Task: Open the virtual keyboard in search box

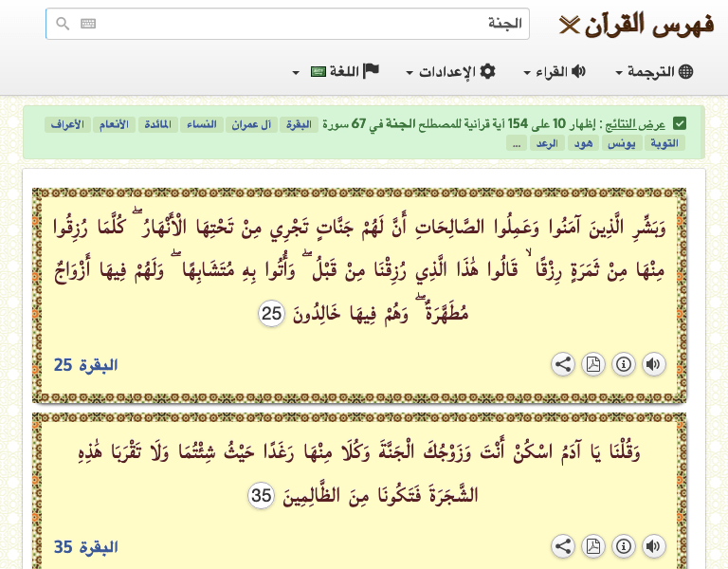Action: tap(88, 24)
